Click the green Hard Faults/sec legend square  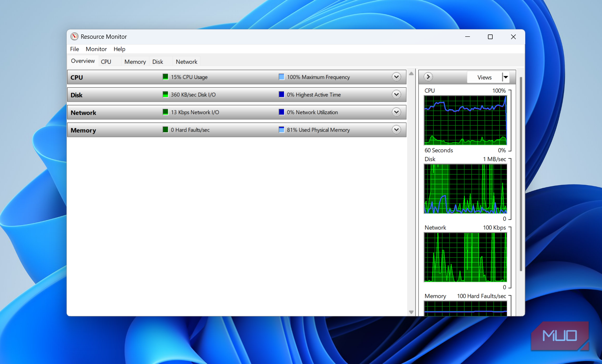tap(165, 130)
